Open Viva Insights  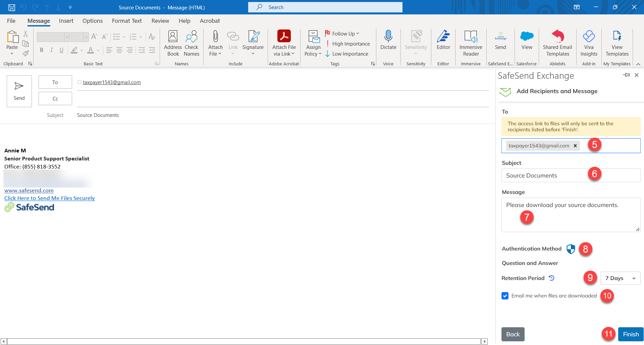tap(589, 43)
